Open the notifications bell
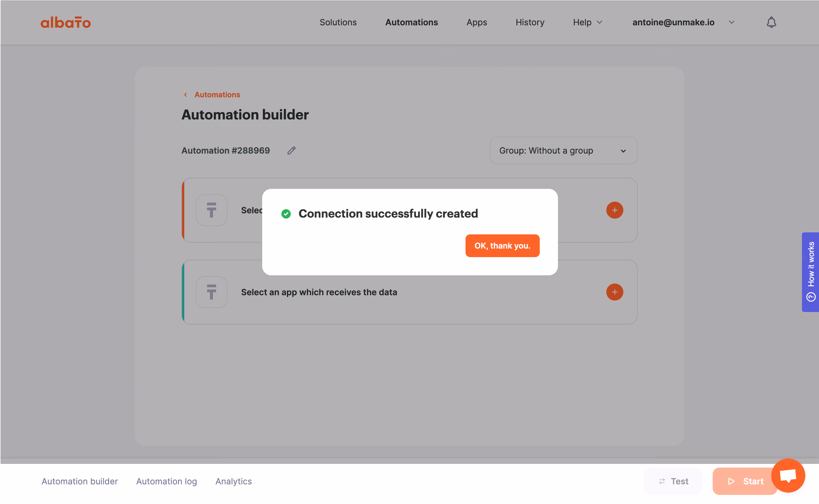819x504 pixels. click(771, 22)
